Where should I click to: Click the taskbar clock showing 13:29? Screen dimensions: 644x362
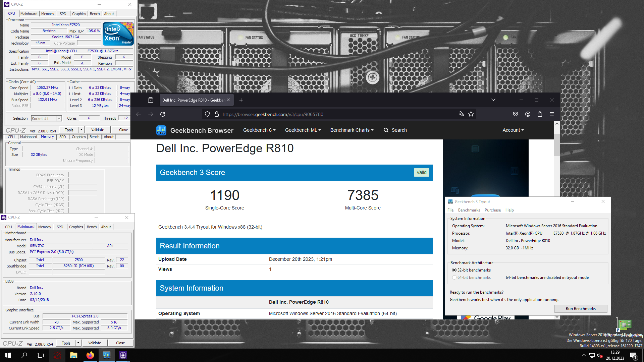[x=615, y=355]
